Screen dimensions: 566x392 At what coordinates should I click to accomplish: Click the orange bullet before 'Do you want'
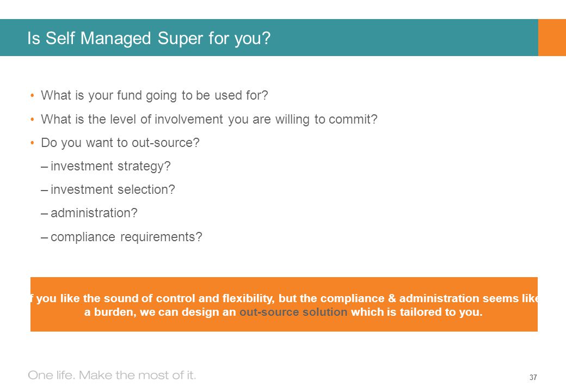pos(33,143)
